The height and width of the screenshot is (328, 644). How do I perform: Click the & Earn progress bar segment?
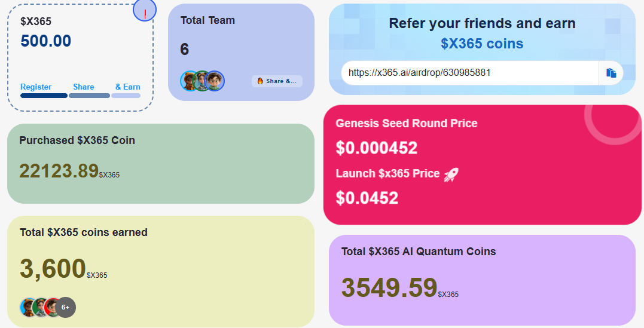point(126,96)
